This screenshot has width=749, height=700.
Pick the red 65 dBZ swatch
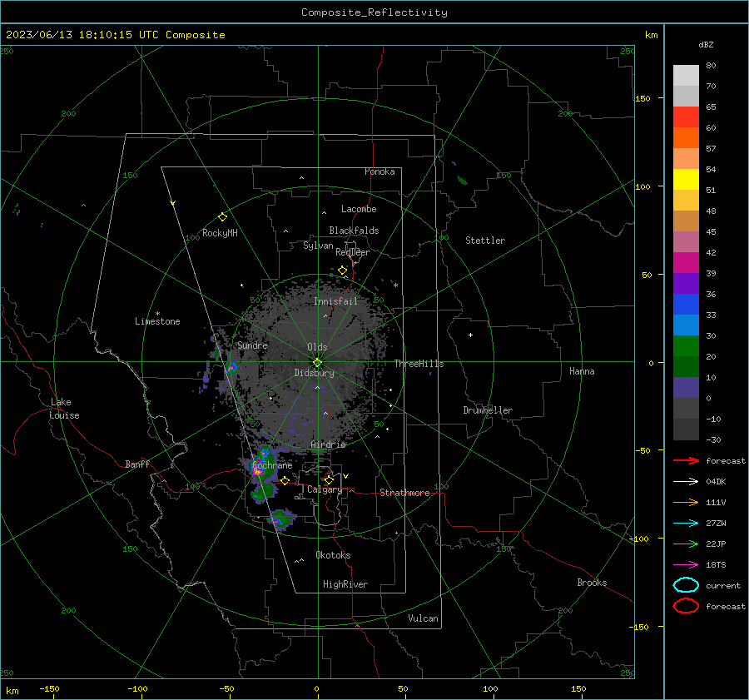pyautogui.click(x=686, y=117)
